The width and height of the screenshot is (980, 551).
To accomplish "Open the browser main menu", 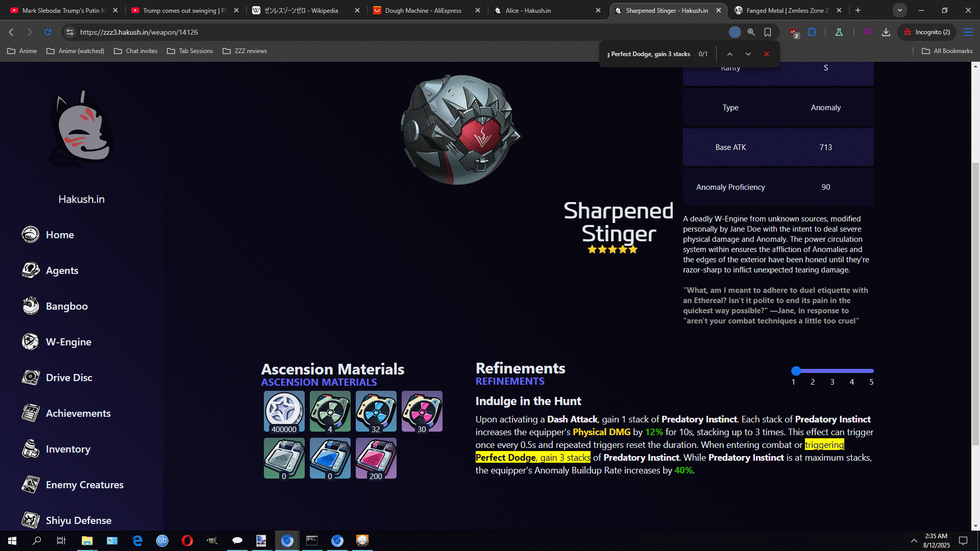I will point(968,32).
